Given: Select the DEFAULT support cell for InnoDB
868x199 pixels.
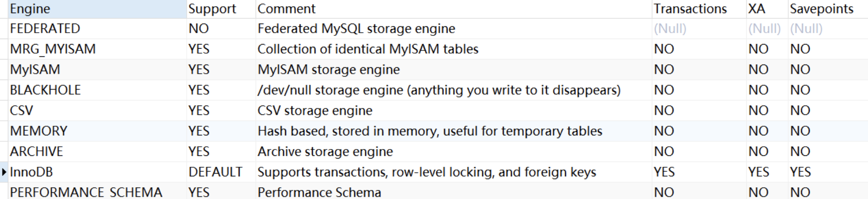Looking at the screenshot, I should click(x=221, y=172).
